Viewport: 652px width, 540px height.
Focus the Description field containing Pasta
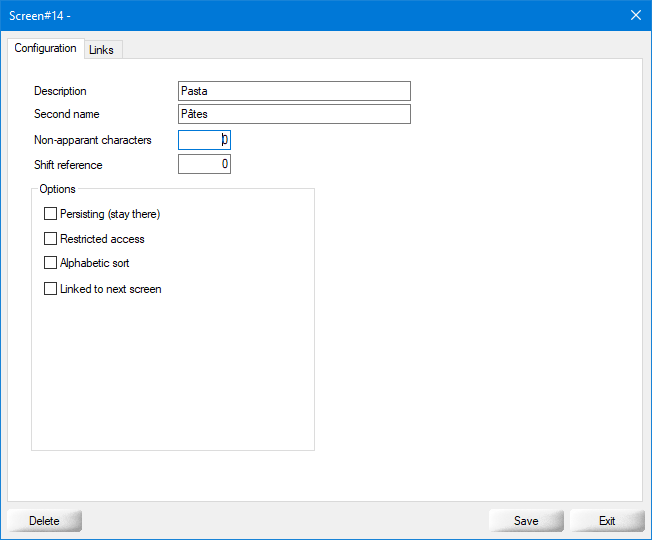point(294,91)
